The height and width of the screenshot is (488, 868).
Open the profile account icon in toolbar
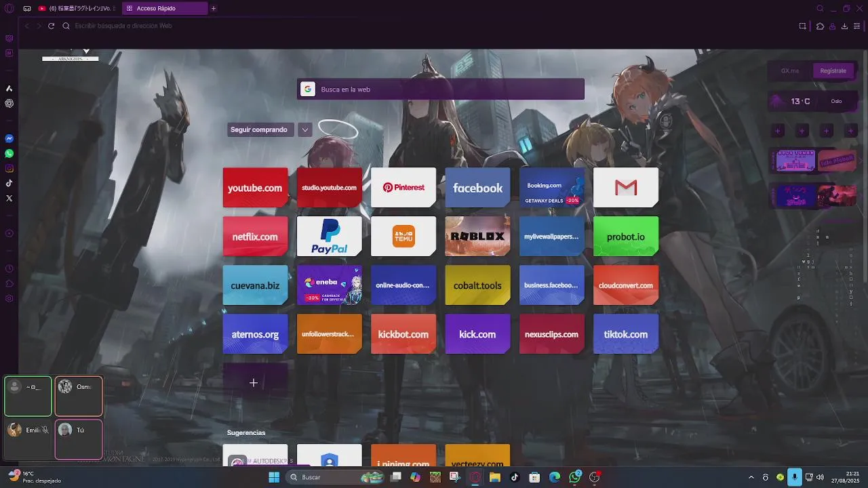832,26
